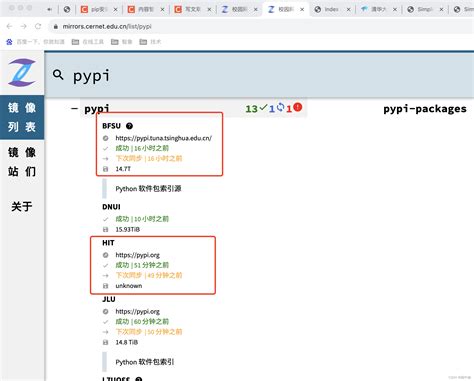Click JLU success status 60分钟之前

tap(142, 321)
